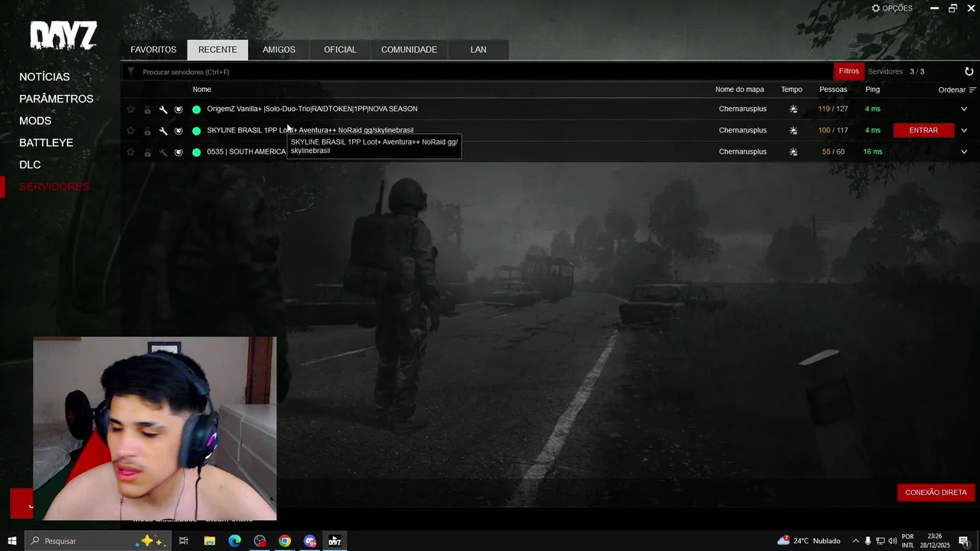Favorite the 0535 SOUTH AMERICA server star
This screenshot has height=551, width=980.
(x=130, y=152)
